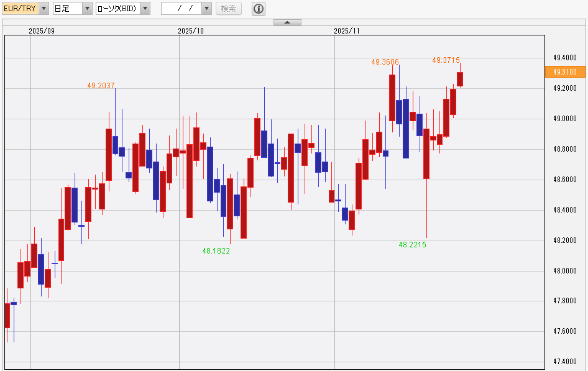Click the 48.4000 price axis label
This screenshot has width=588, height=371.
(565, 209)
